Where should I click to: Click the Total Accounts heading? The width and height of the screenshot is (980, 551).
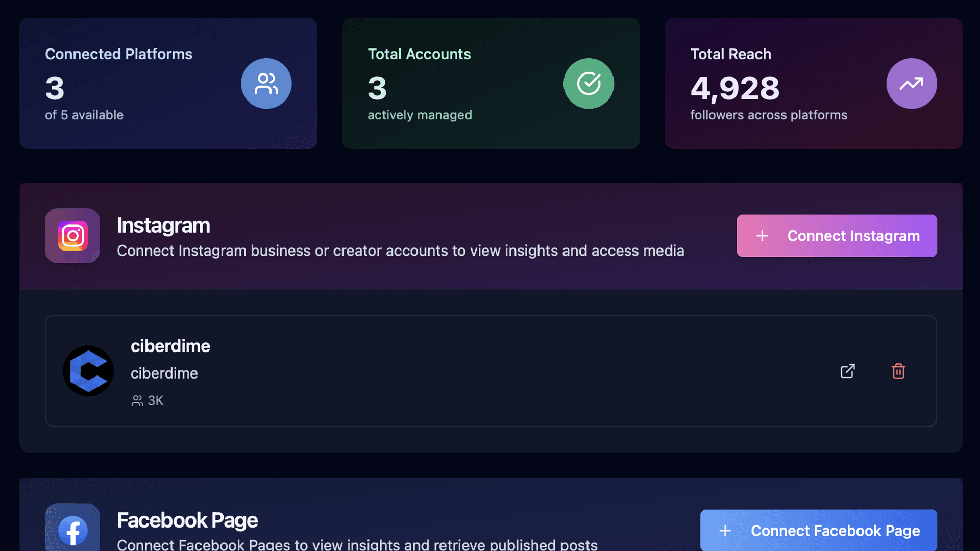pos(419,54)
